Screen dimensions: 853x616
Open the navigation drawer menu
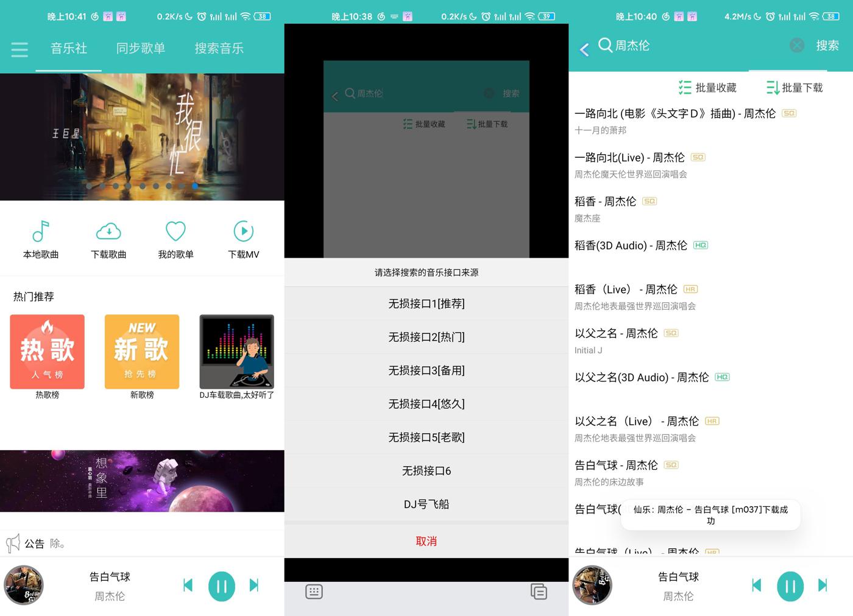[19, 49]
